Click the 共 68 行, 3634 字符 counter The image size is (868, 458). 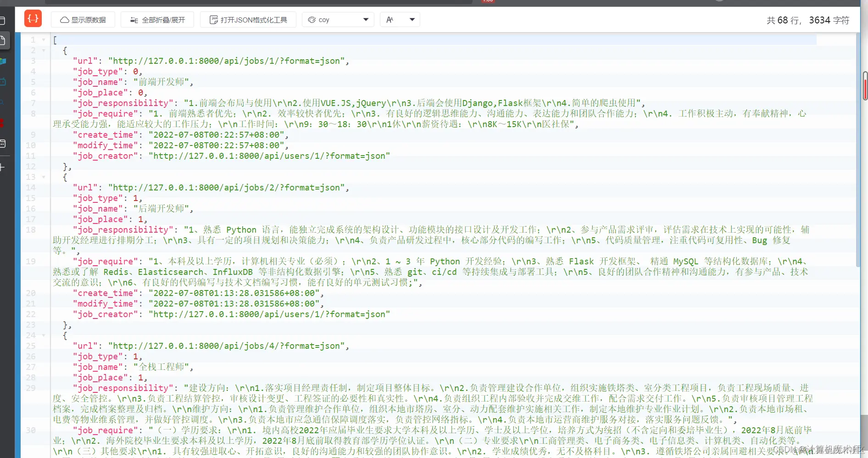tap(808, 20)
